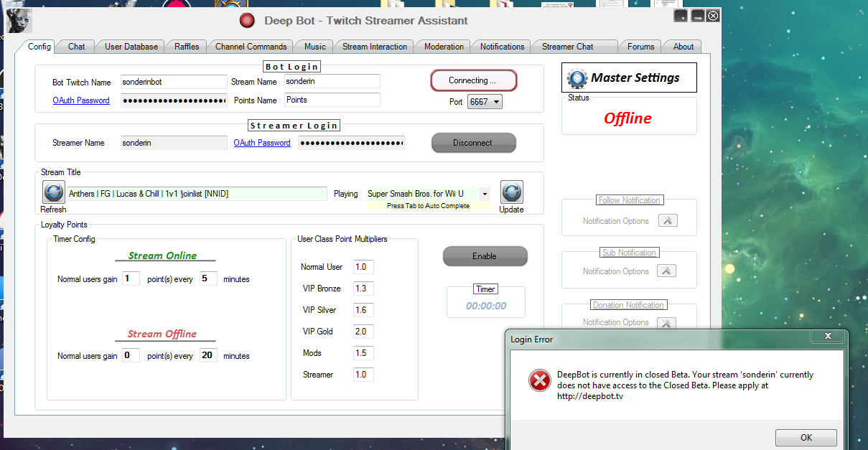Screen dimensions: 868x450
Task: Click the Stream Offline heading
Action: pyautogui.click(x=162, y=334)
